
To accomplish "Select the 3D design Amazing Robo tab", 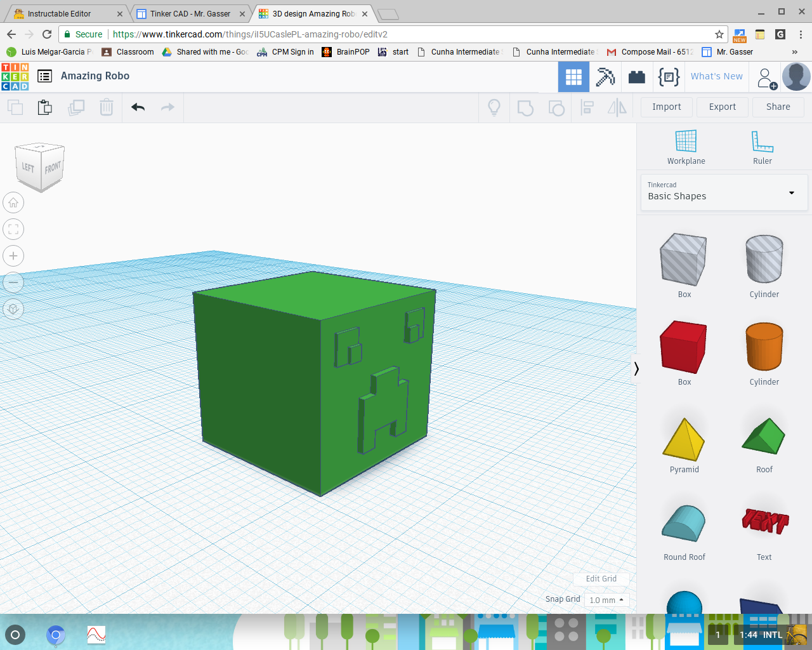I will (x=313, y=14).
